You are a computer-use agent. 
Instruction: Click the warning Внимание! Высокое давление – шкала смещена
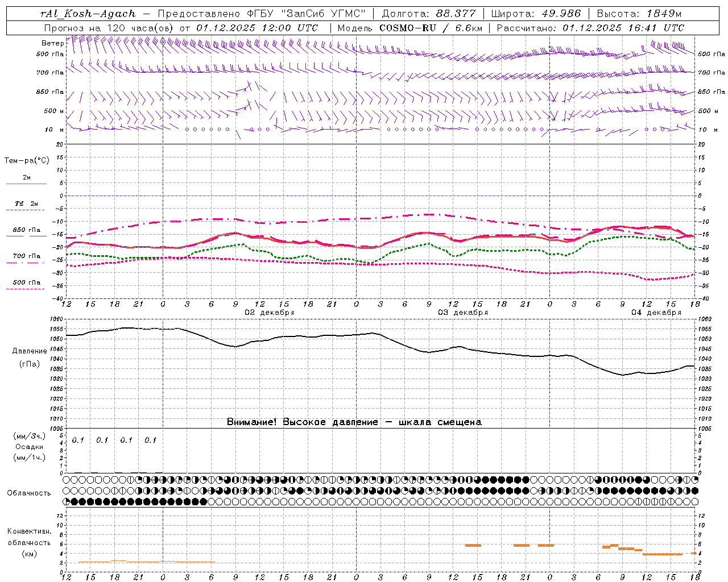(354, 422)
